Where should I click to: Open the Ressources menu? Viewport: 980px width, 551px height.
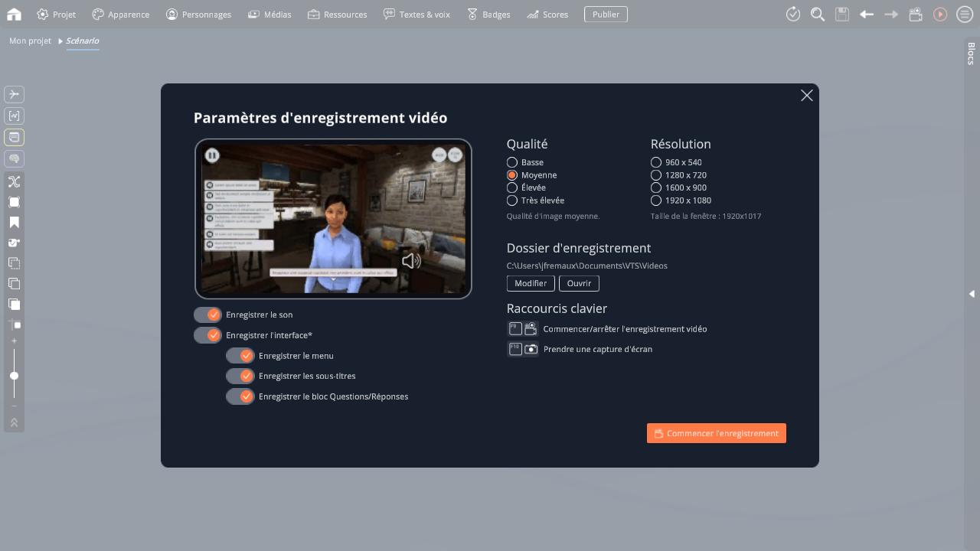coord(337,14)
